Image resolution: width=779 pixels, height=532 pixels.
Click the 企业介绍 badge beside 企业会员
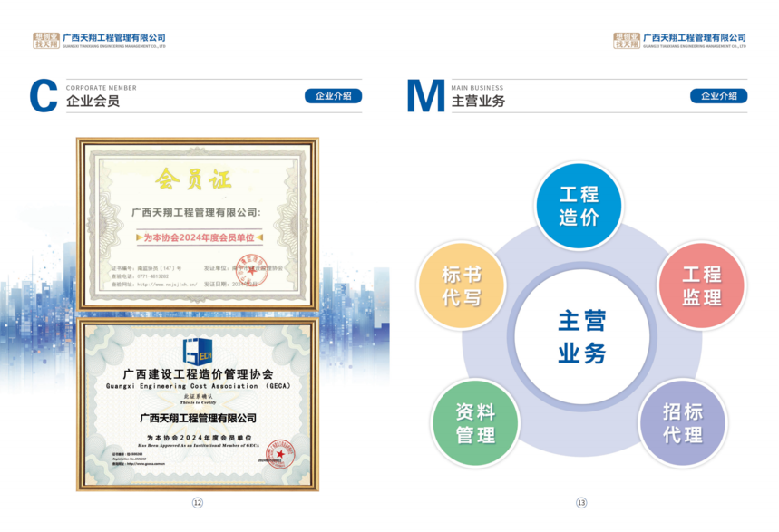[334, 96]
